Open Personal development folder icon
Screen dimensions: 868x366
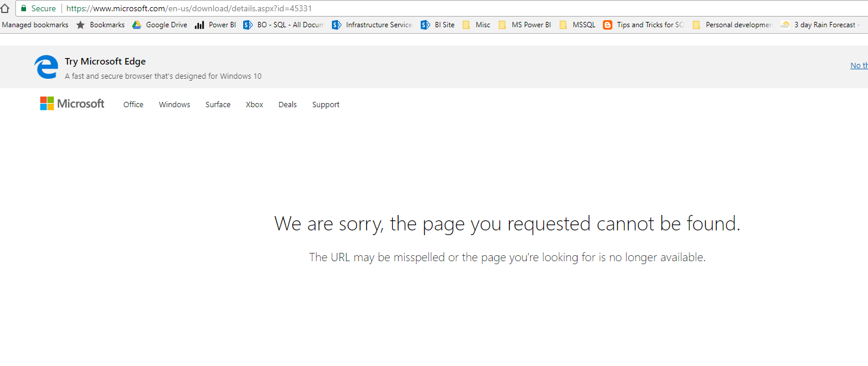click(696, 25)
